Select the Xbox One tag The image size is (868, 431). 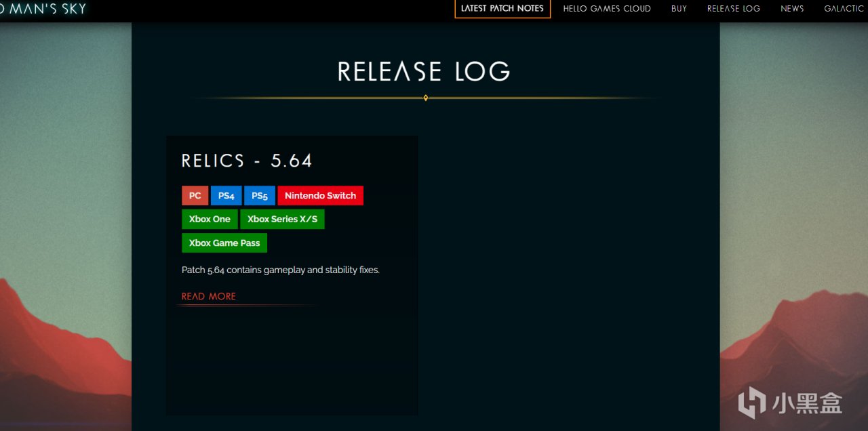tap(210, 220)
